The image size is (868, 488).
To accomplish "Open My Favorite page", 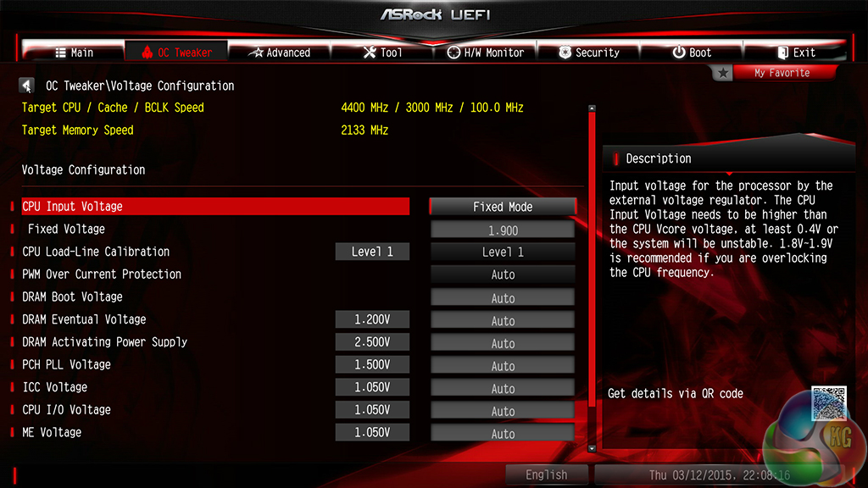I will click(x=782, y=73).
